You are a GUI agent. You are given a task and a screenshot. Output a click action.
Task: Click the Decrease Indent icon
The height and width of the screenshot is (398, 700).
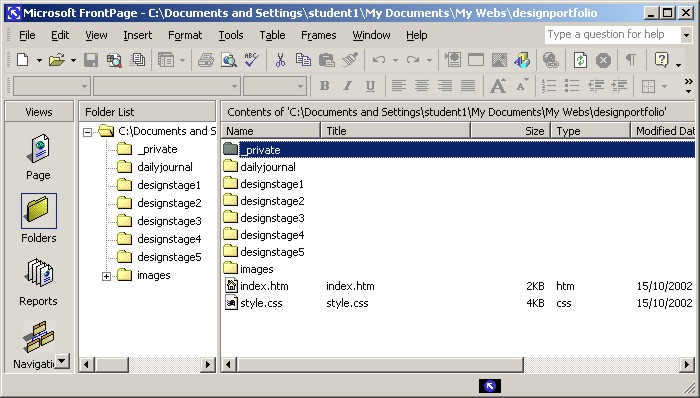[x=596, y=86]
